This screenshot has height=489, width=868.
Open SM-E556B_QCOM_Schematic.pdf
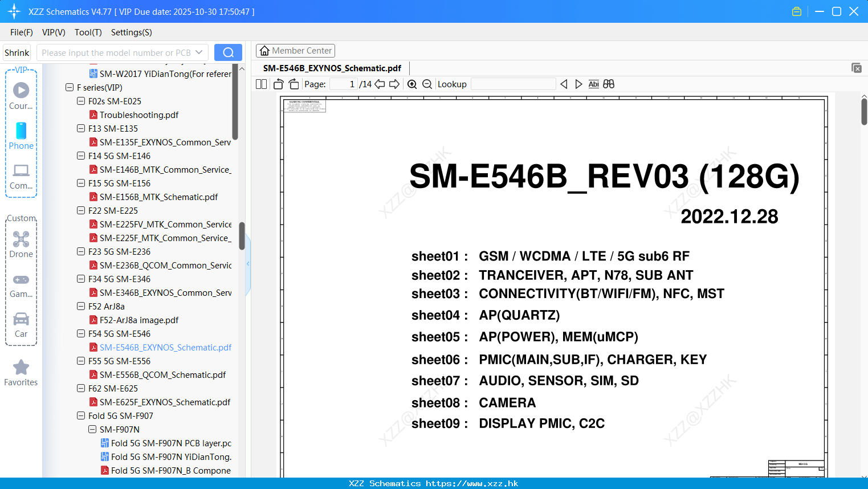[162, 374]
